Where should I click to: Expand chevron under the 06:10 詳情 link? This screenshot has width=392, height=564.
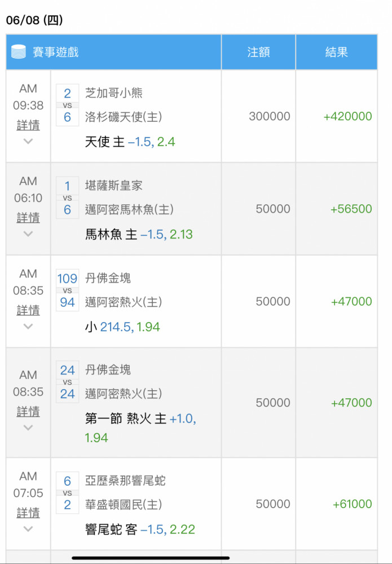[x=28, y=234]
